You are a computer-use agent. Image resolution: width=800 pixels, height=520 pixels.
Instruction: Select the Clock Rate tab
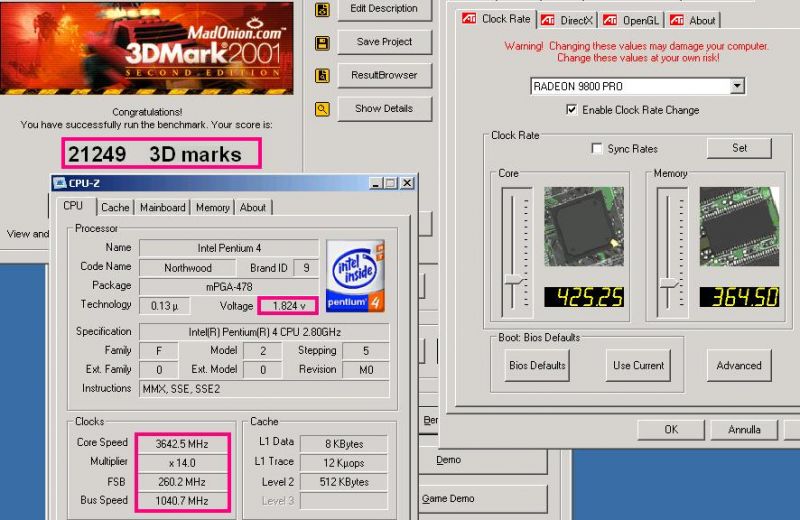click(496, 19)
